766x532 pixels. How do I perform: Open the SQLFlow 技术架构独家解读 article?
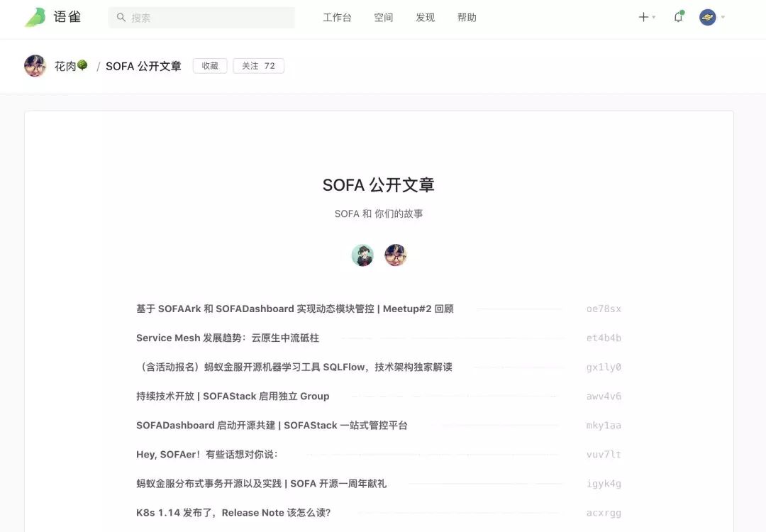[294, 367]
